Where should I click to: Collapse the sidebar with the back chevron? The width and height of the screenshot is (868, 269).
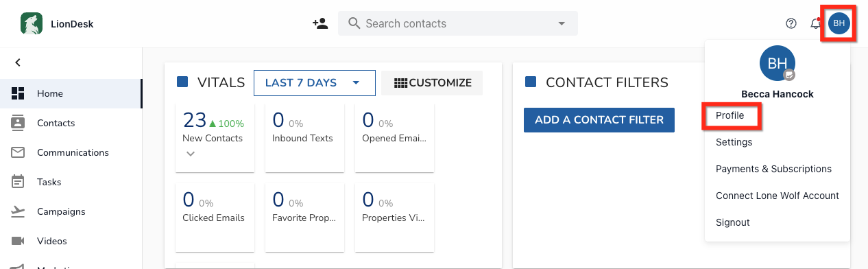point(18,62)
